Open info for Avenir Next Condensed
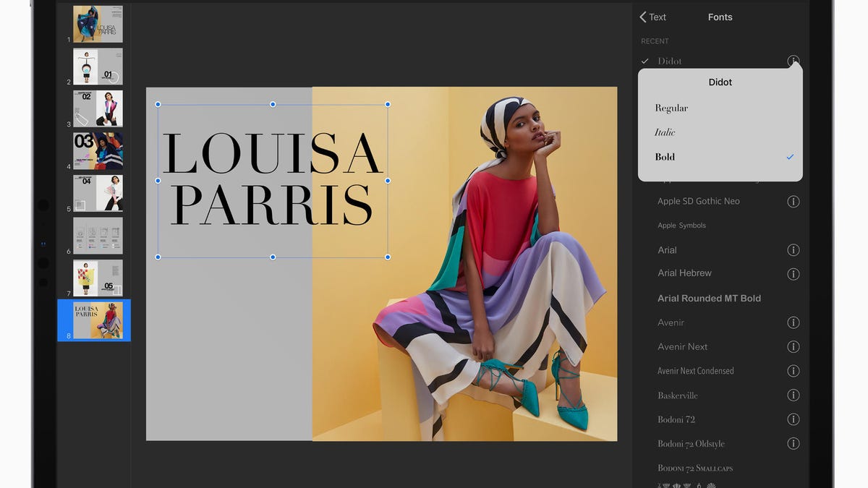Screen dimensions: 868x488 click(793, 371)
